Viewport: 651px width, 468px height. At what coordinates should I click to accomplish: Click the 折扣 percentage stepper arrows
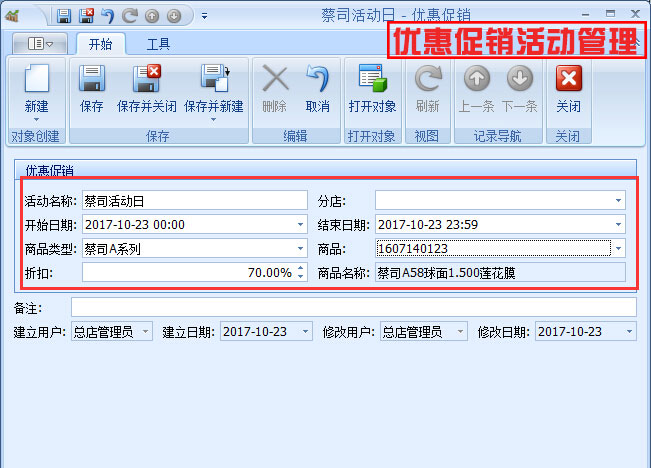click(x=301, y=272)
